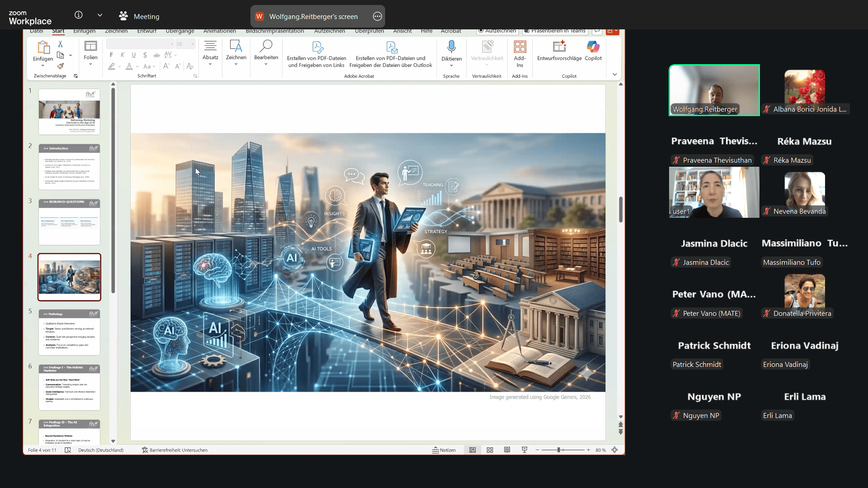Click the Diktieren microphone icon
The width and height of the screenshot is (868, 488).
(451, 47)
